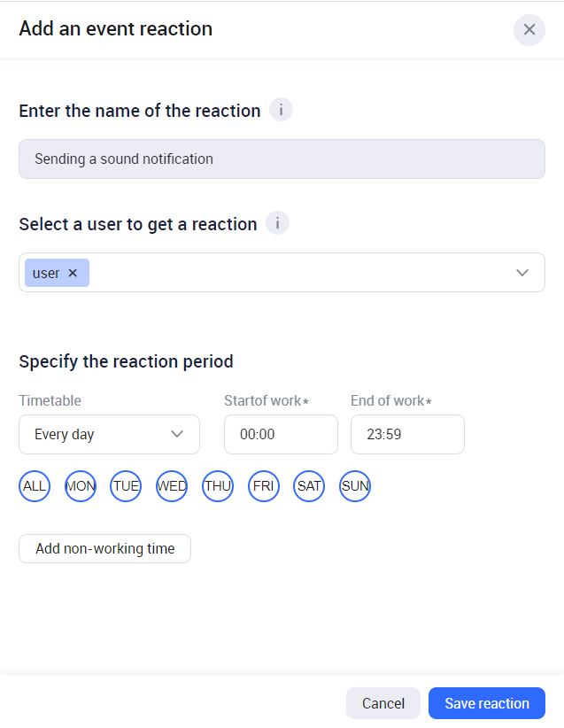Click info icon beside reaction name heading
The height and width of the screenshot is (728, 564).
pos(281,111)
